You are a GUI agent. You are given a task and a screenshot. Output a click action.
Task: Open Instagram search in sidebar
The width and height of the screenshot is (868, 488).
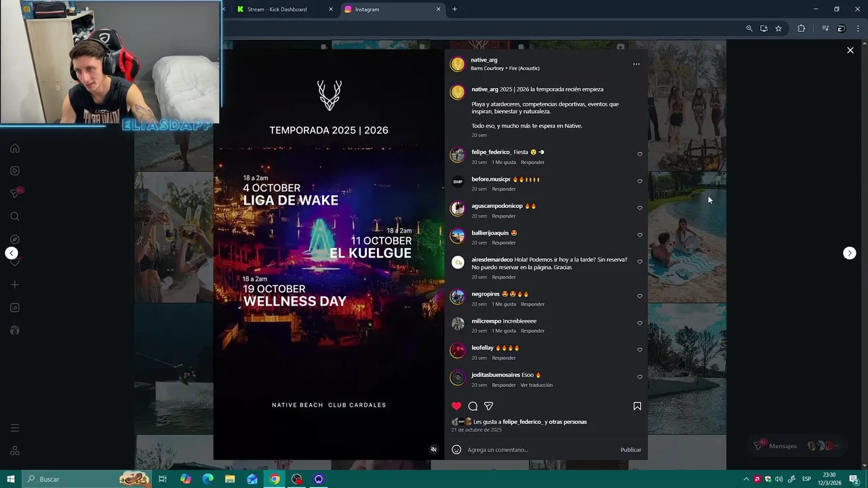pos(15,216)
